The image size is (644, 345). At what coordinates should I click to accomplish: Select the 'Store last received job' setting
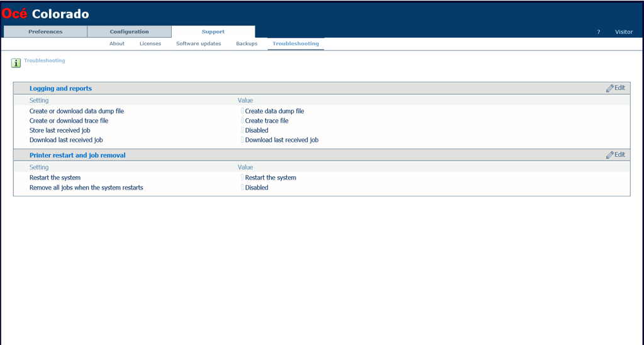(x=60, y=130)
